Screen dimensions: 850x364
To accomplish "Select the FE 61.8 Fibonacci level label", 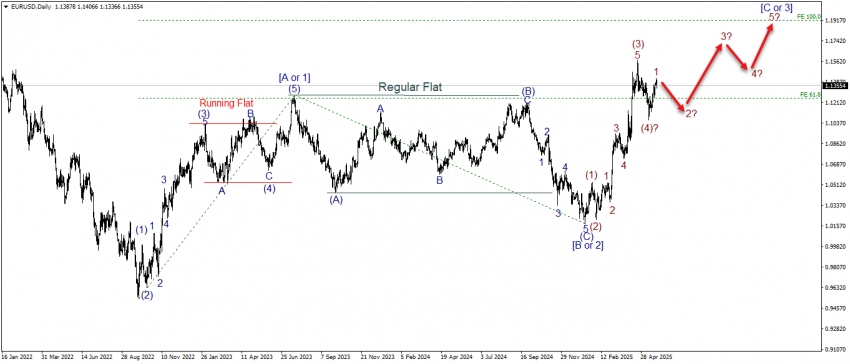I will pos(810,94).
